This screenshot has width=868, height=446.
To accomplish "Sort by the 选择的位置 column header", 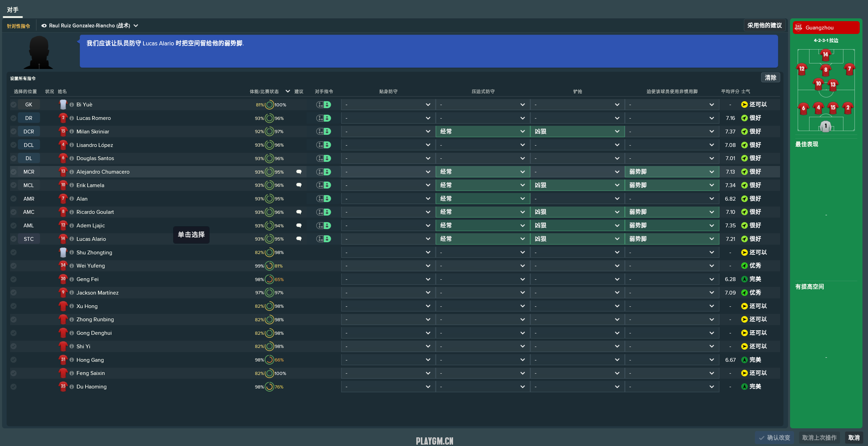I will pyautogui.click(x=25, y=91).
